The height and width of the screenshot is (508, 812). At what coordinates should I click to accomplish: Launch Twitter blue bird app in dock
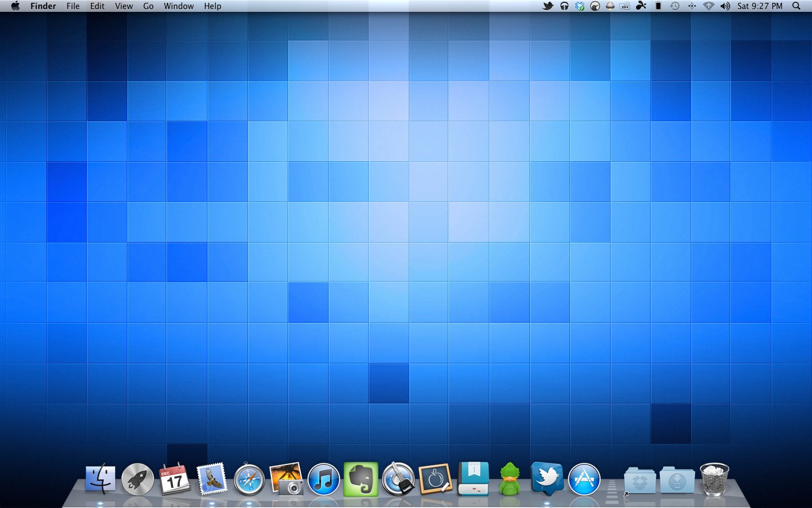pyautogui.click(x=547, y=479)
